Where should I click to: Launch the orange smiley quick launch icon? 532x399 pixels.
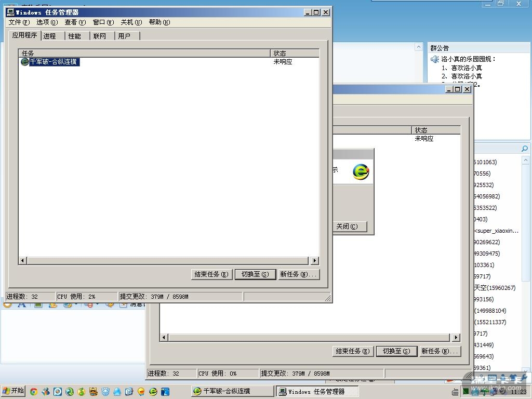coord(141,392)
